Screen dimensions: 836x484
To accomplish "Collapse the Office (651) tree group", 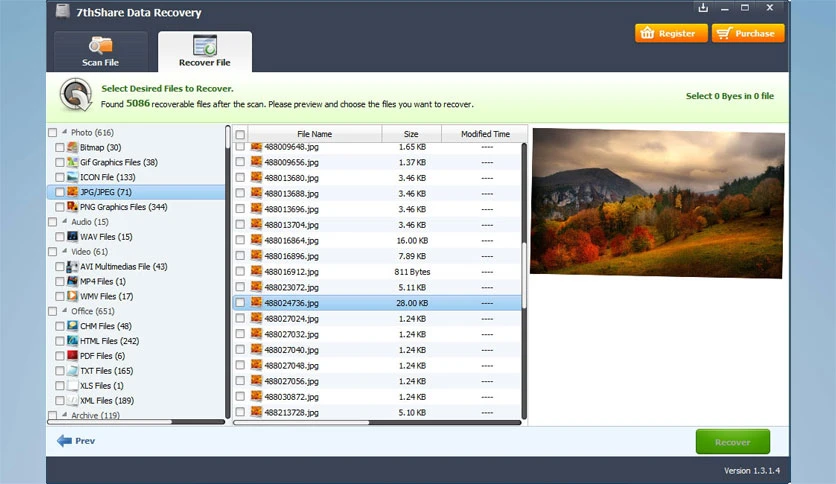I will (x=65, y=310).
